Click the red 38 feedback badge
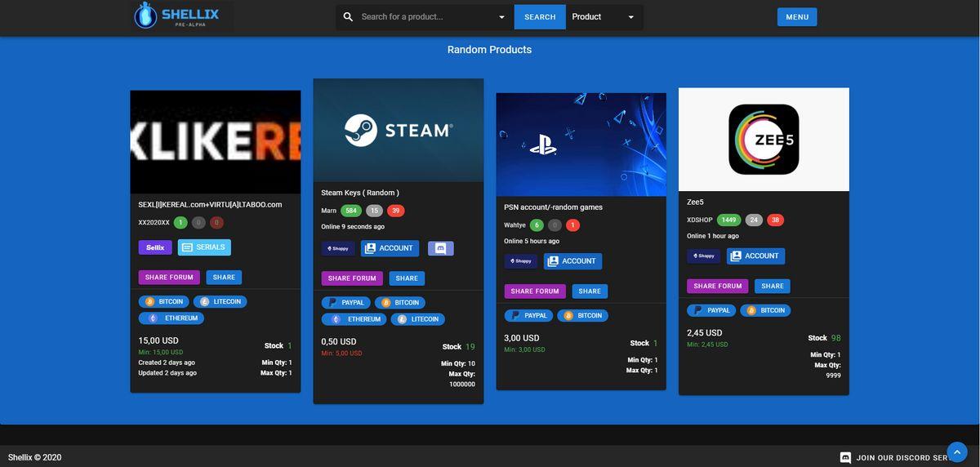This screenshot has width=980, height=467. 775,220
